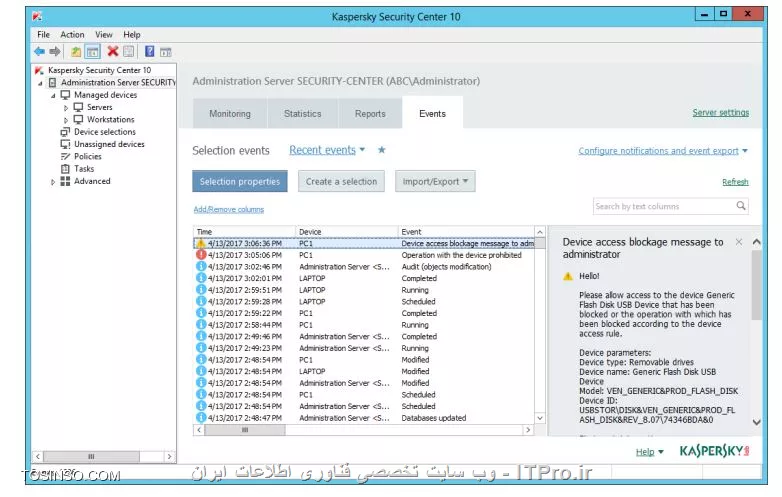
Task: Click the console tree scroll right arrow
Action: pos(170,456)
